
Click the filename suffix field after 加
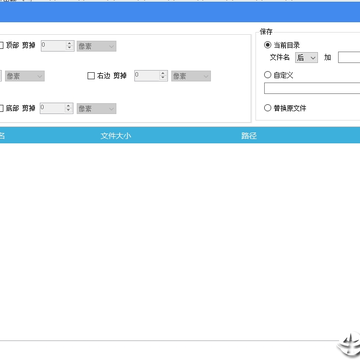pyautogui.click(x=349, y=57)
